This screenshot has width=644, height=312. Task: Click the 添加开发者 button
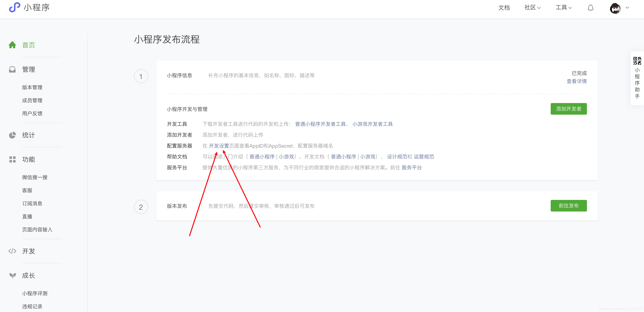pyautogui.click(x=568, y=109)
